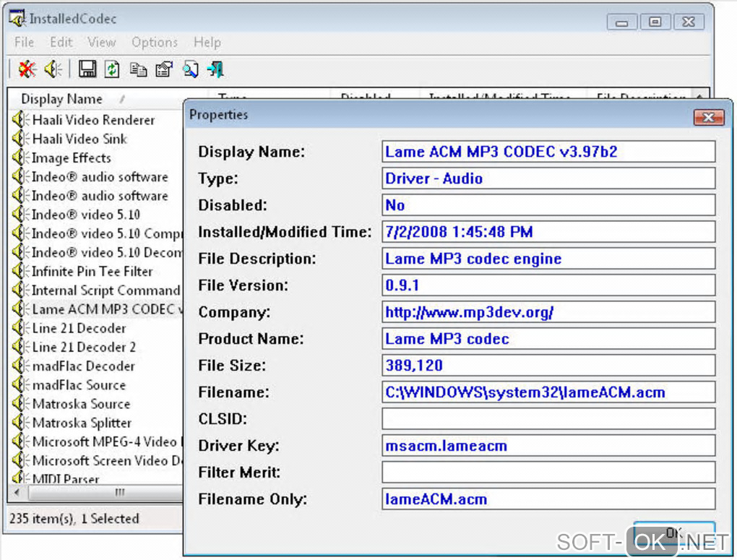Click the Refresh toolbar icon
The height and width of the screenshot is (560, 737).
pyautogui.click(x=112, y=69)
